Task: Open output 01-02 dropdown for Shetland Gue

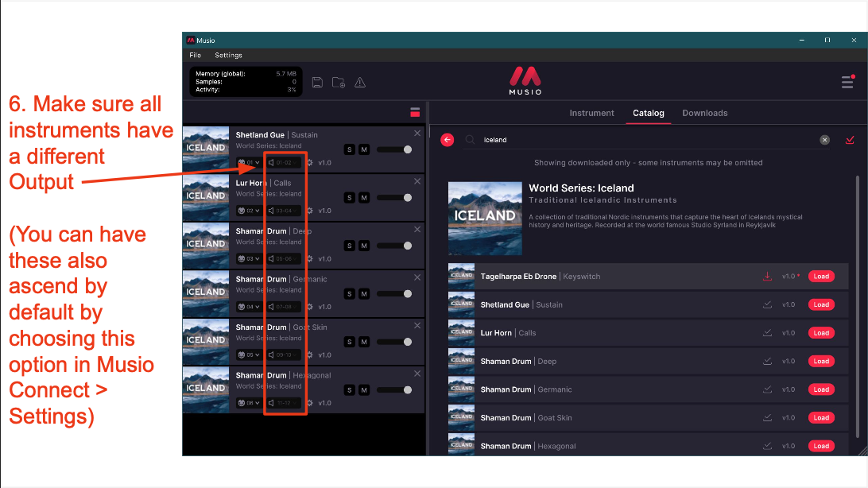Action: [x=284, y=163]
